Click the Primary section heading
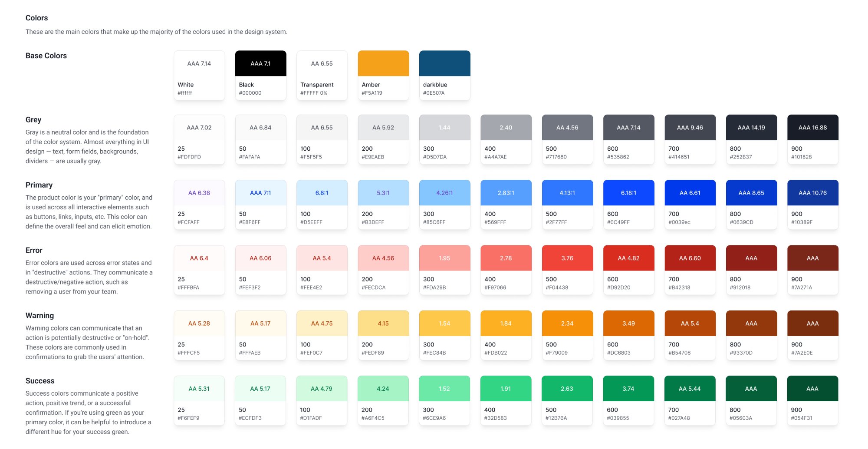 (39, 185)
